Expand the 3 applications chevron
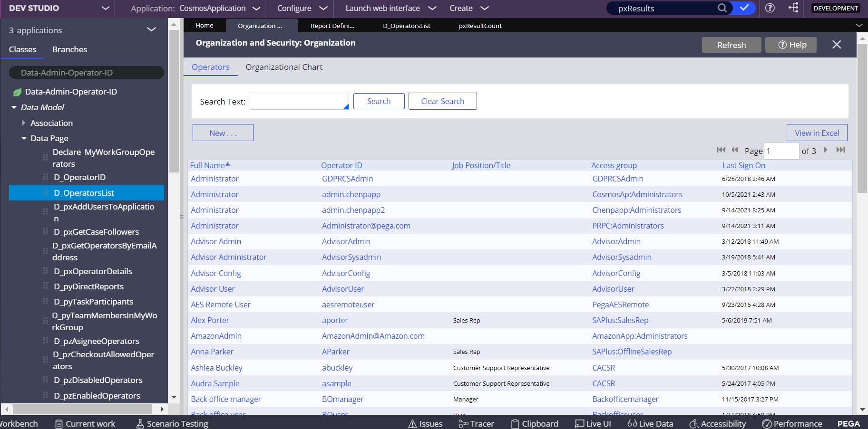The width and height of the screenshot is (868, 429). [151, 30]
